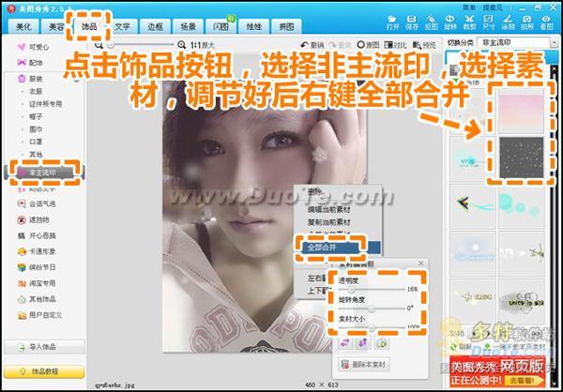Image resolution: width=563 pixels, height=392 pixels.
Task: Show the original with 原图 icon
Action: pyautogui.click(x=369, y=45)
